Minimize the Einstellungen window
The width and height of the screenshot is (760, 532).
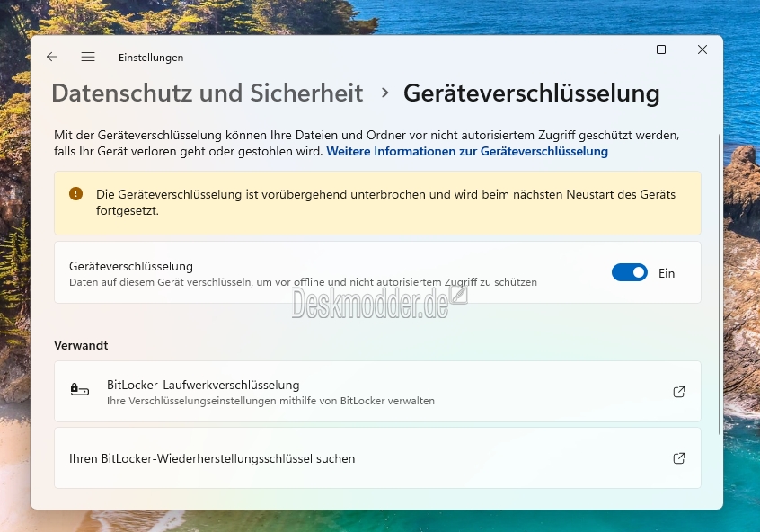point(620,49)
